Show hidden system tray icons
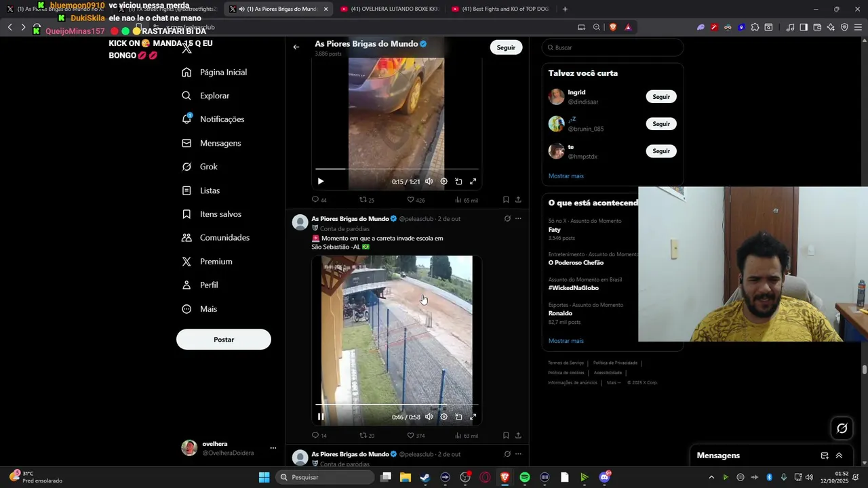Image resolution: width=868 pixels, height=488 pixels. point(711,477)
